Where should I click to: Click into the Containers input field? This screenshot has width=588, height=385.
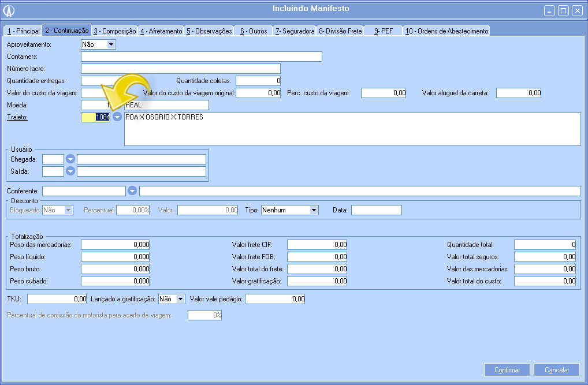pyautogui.click(x=201, y=57)
